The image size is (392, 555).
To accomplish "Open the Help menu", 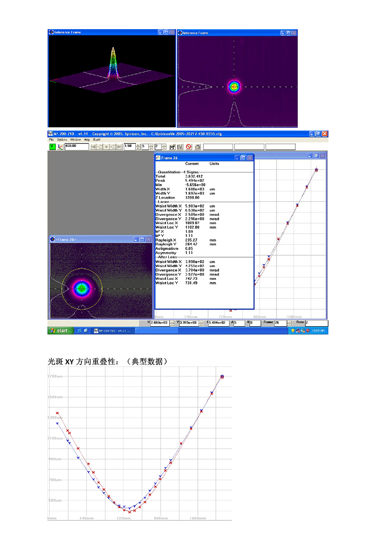I will tap(87, 140).
